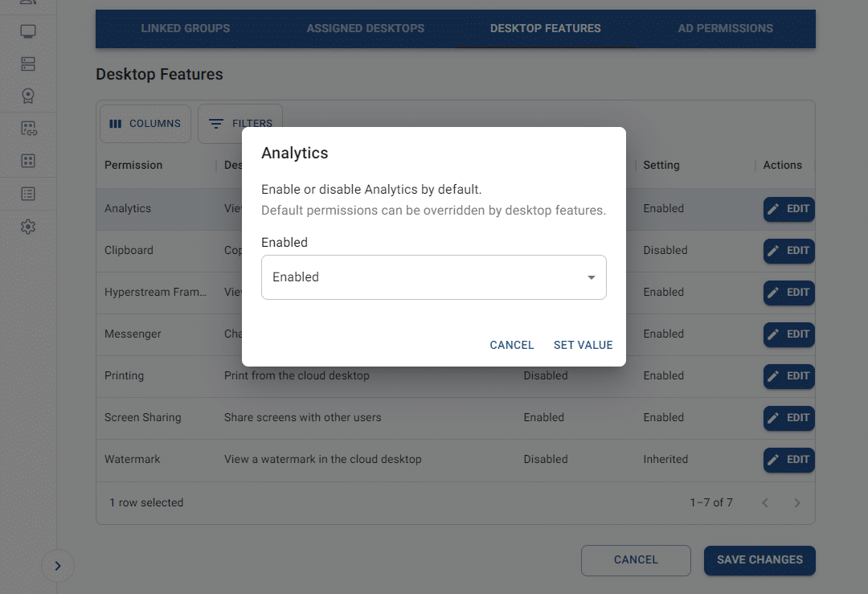Click SAVE CHANGES at the bottom
The width and height of the screenshot is (868, 594).
pyautogui.click(x=759, y=560)
